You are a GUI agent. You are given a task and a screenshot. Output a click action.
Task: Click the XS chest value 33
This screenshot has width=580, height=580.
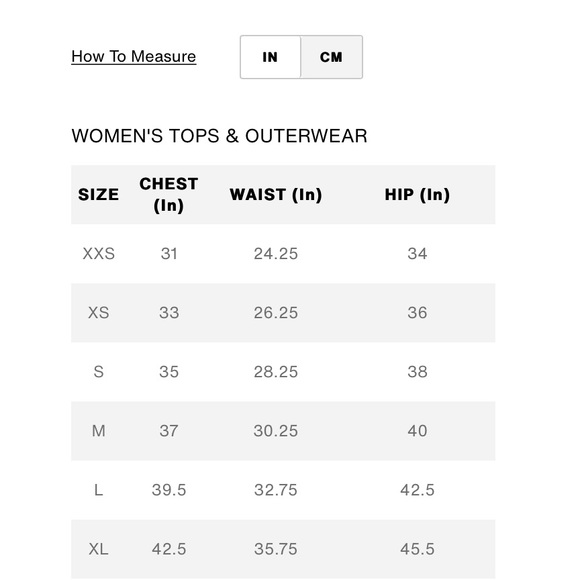coord(169,313)
